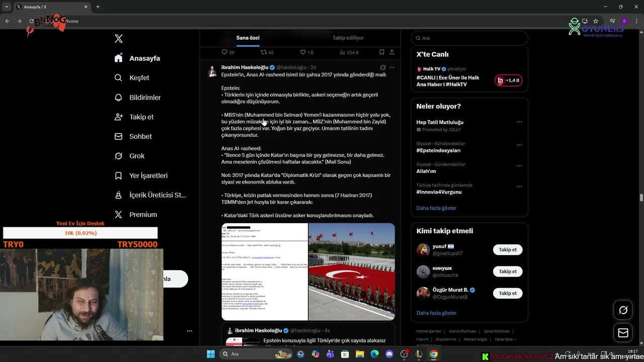Open Halk TV live broadcast card
This screenshot has width=644, height=362.
pyautogui.click(x=469, y=76)
